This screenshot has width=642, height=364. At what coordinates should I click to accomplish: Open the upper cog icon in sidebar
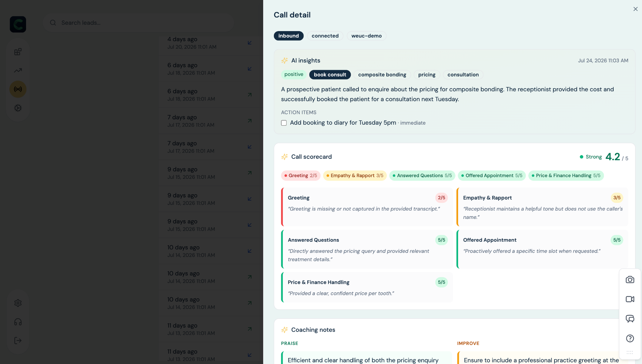point(18,108)
